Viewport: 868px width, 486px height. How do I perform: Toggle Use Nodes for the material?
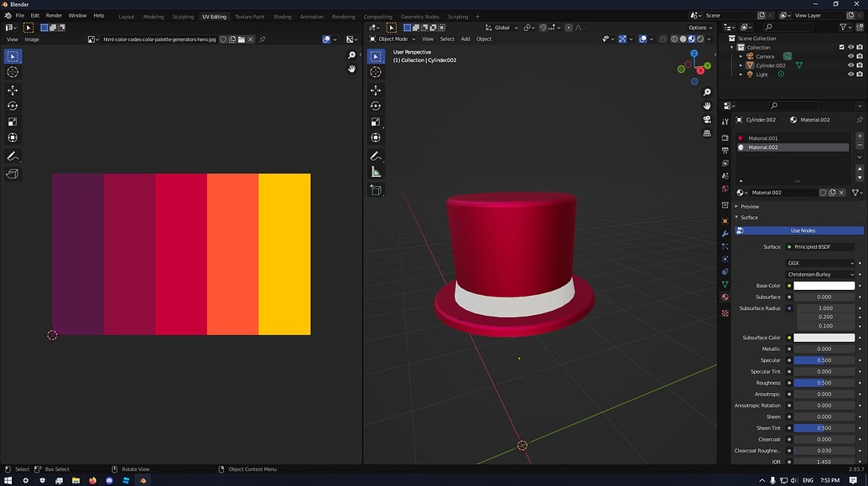click(798, 230)
